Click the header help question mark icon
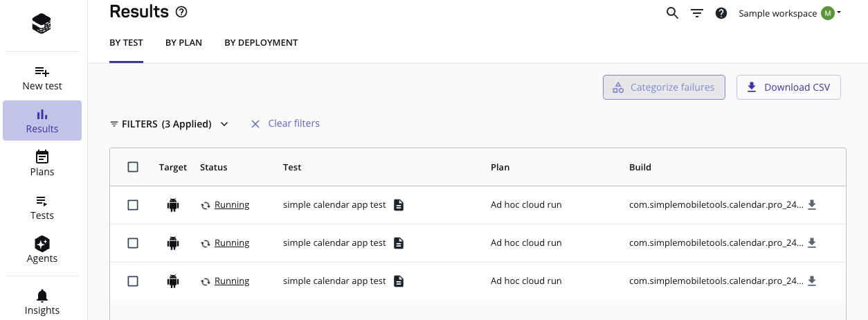The height and width of the screenshot is (320, 868). [721, 13]
